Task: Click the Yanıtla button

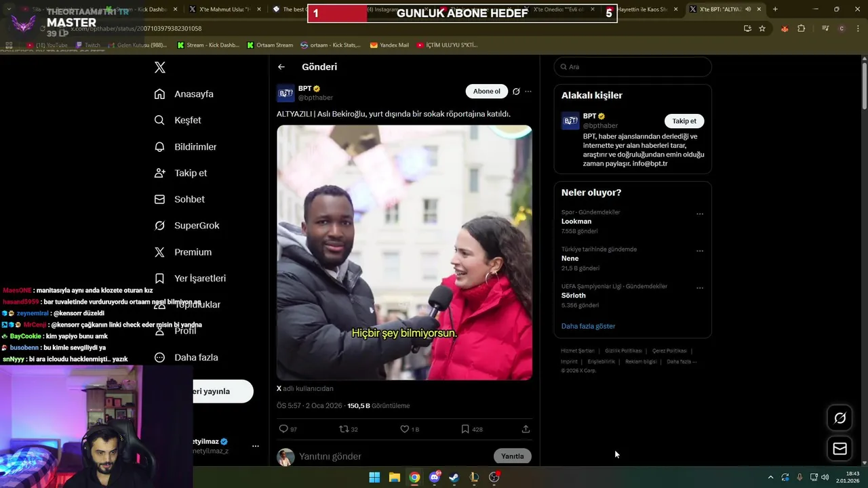Action: pos(512,456)
